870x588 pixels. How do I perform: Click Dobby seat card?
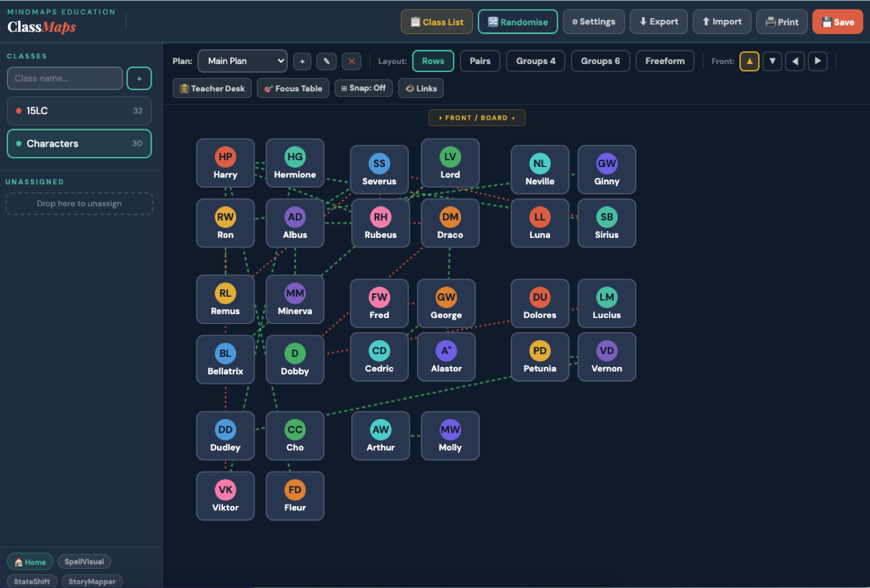point(295,360)
